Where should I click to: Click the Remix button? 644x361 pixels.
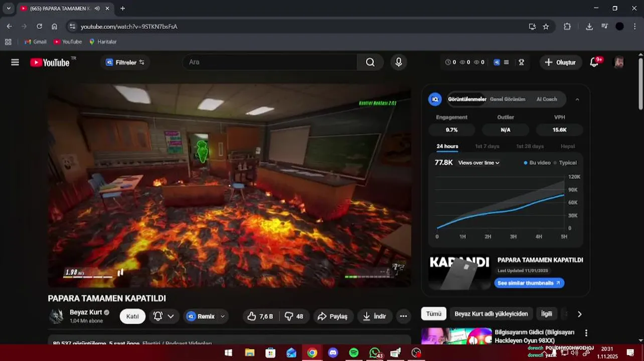(201, 316)
